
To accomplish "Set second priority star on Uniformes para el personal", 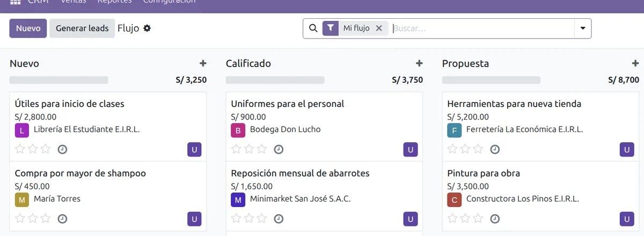I will (249, 149).
